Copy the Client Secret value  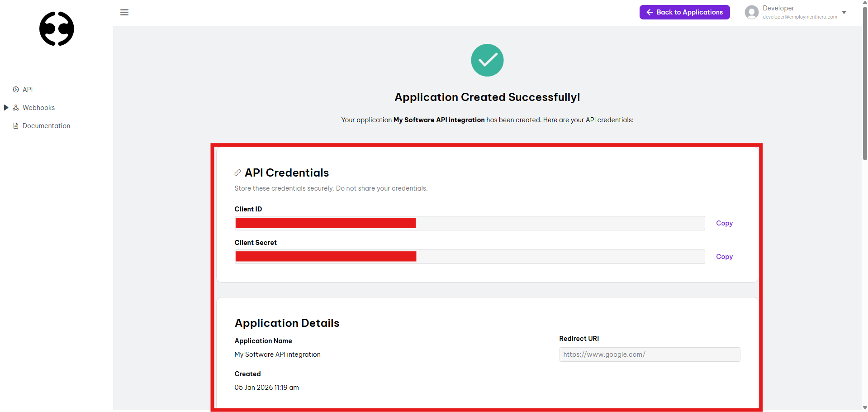tap(724, 257)
